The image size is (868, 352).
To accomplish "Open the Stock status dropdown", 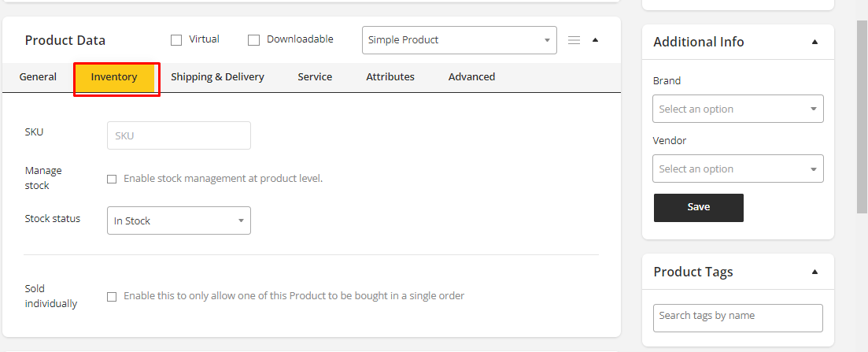I will click(179, 220).
